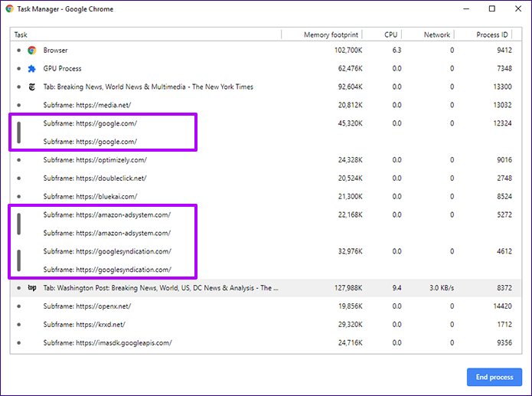Click memory value 22,168K

350,215
